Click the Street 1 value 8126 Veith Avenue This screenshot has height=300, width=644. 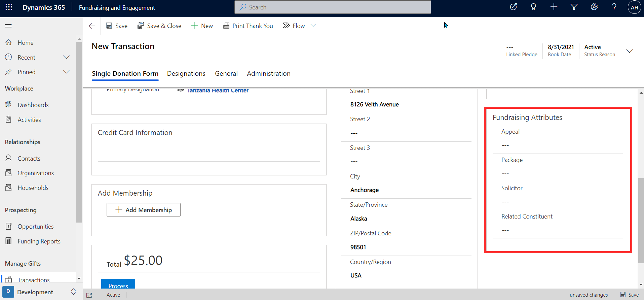(375, 104)
